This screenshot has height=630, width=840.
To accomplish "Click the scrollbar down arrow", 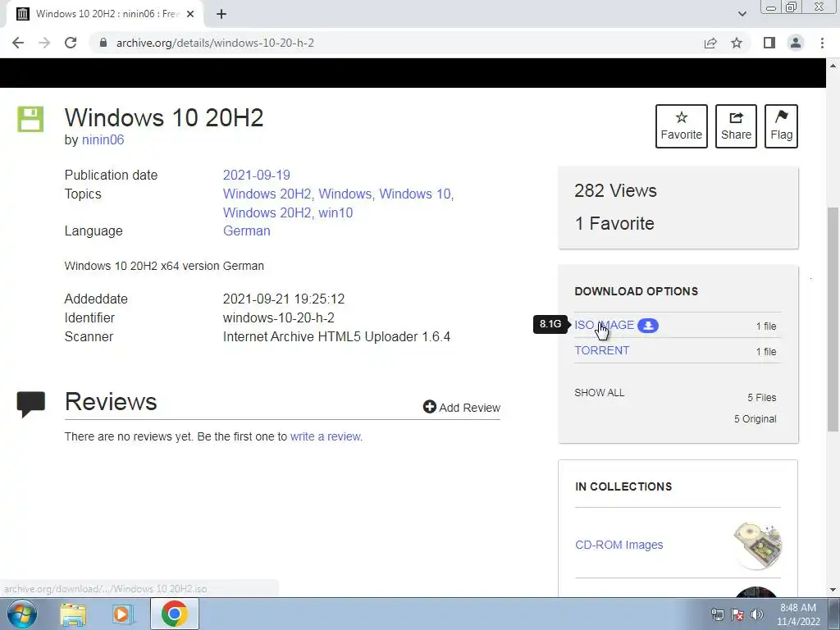I will [x=833, y=590].
